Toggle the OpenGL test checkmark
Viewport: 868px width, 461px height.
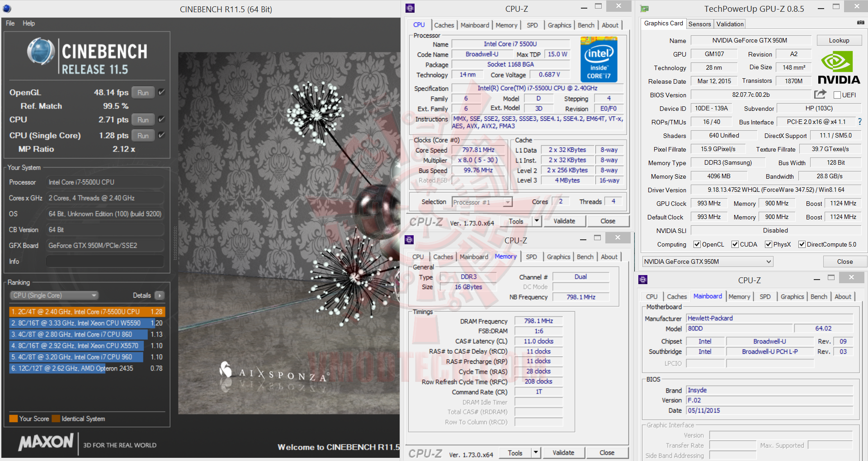[x=161, y=92]
